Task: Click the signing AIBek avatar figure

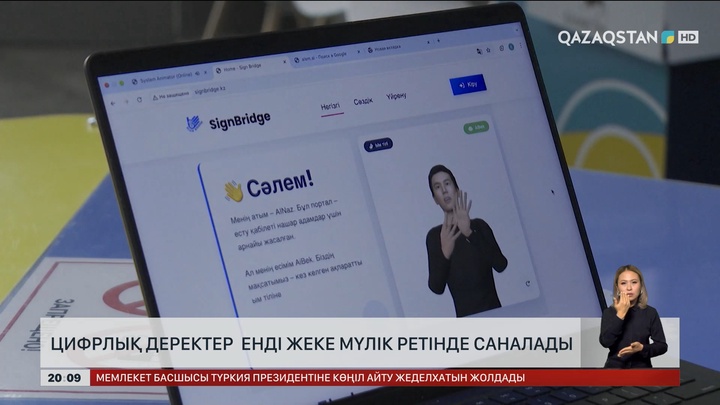Action: pos(464,240)
